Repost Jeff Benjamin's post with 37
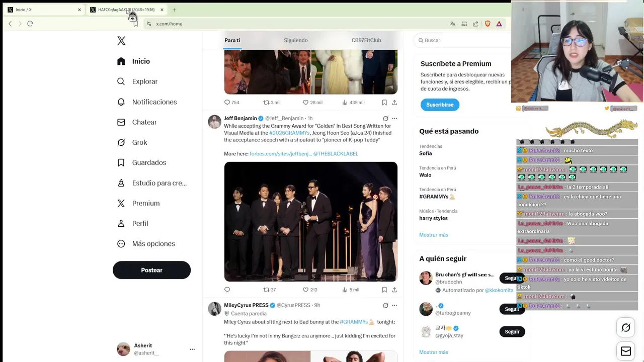The height and width of the screenshot is (362, 644). [270, 290]
